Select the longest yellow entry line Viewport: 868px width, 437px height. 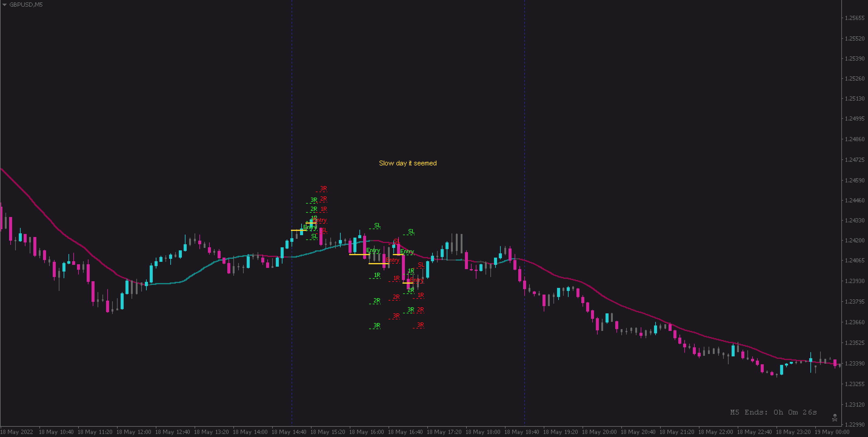click(x=359, y=254)
